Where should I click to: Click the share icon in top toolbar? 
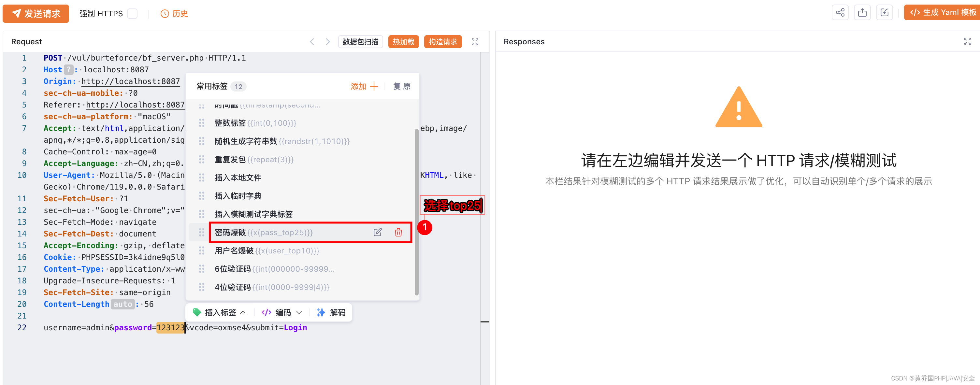pyautogui.click(x=840, y=13)
